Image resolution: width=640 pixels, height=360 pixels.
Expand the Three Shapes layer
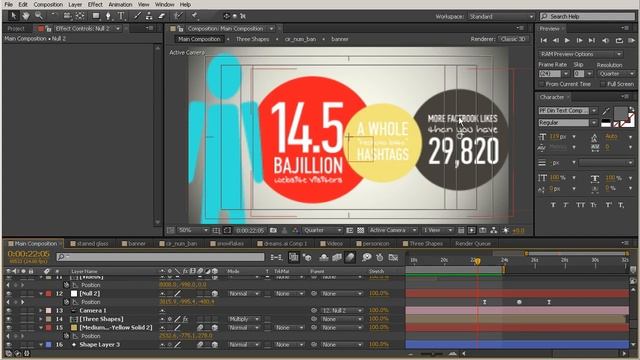coord(41,319)
